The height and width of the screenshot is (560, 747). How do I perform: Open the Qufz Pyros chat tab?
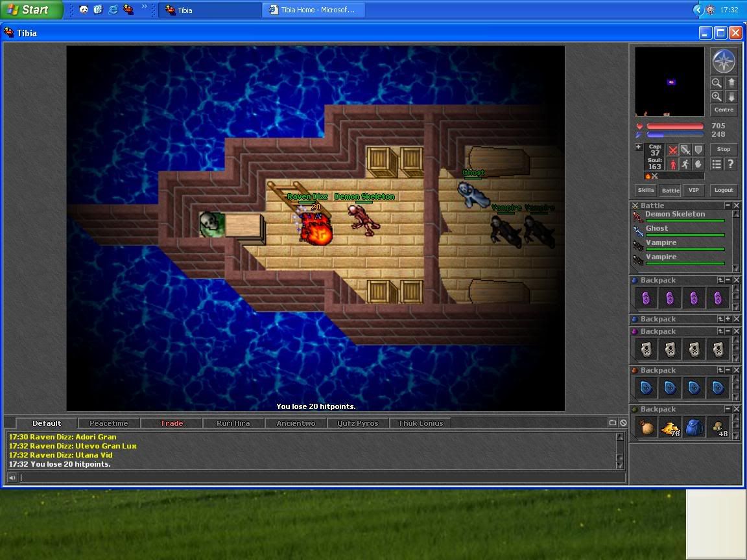[358, 423]
